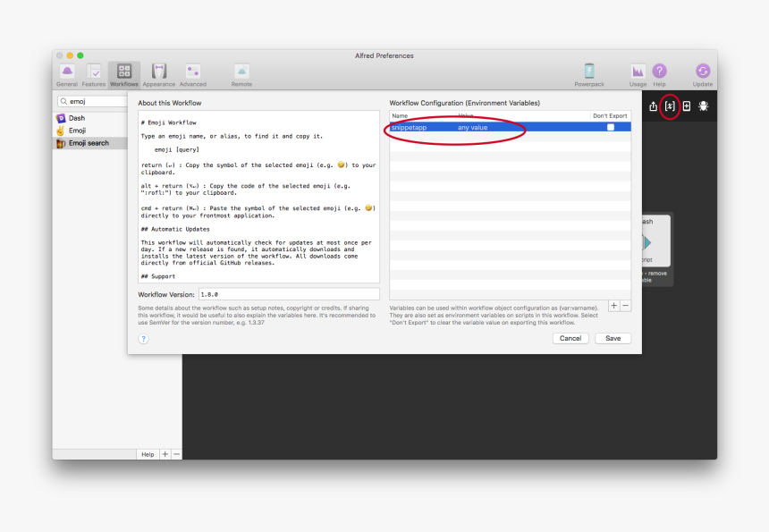
Task: Click the workflow search field
Action: point(93,102)
